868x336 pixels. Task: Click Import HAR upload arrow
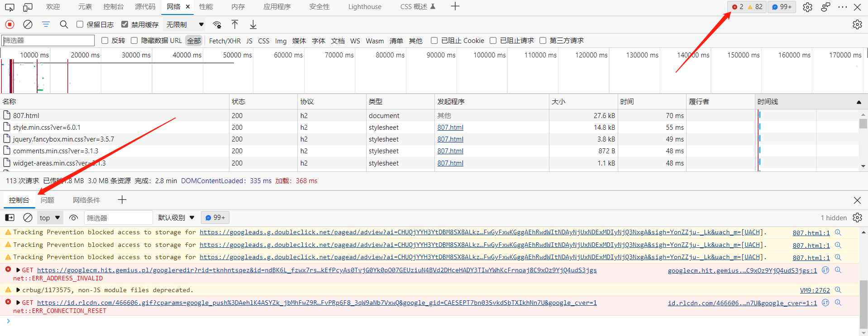tap(235, 24)
